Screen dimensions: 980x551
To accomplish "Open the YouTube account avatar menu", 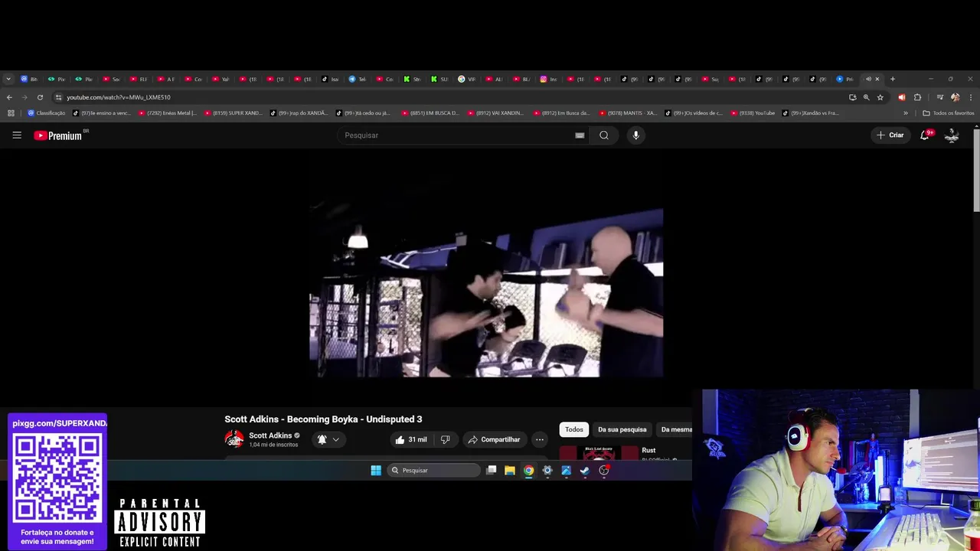I will (952, 135).
